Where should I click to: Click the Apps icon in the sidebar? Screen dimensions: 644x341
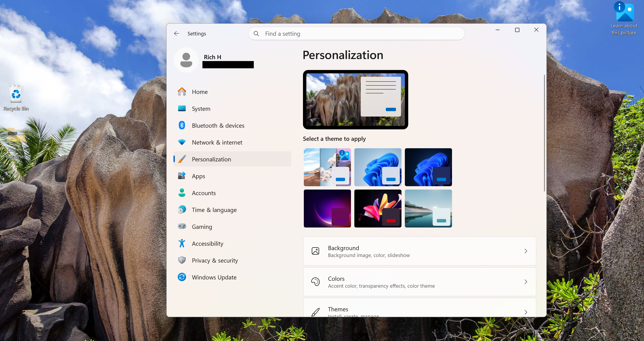pyautogui.click(x=182, y=176)
